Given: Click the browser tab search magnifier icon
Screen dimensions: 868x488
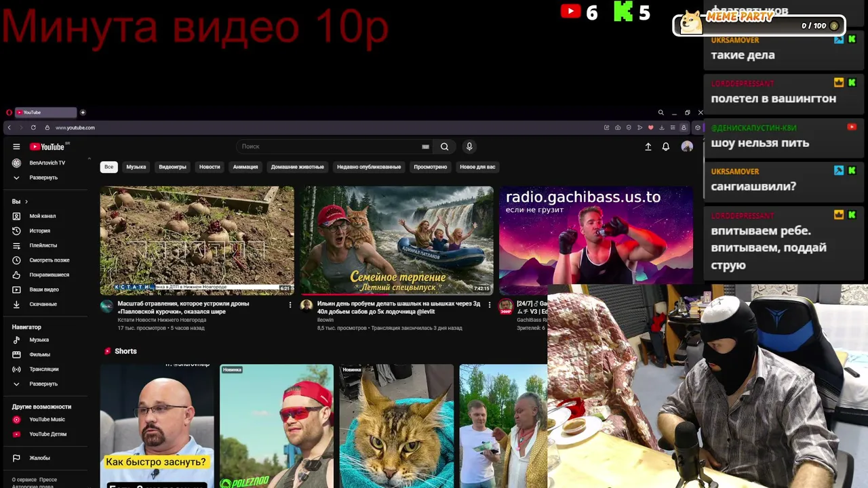Looking at the screenshot, I should (660, 113).
